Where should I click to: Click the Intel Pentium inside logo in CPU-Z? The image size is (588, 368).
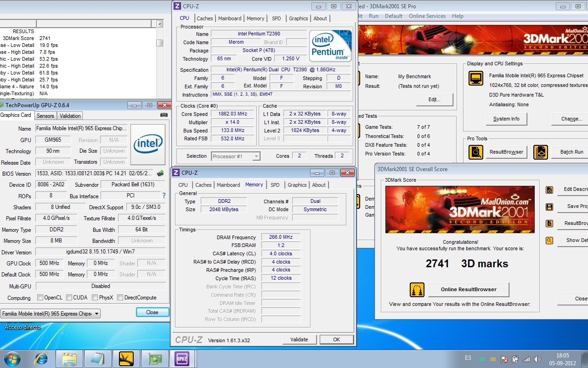pos(330,46)
